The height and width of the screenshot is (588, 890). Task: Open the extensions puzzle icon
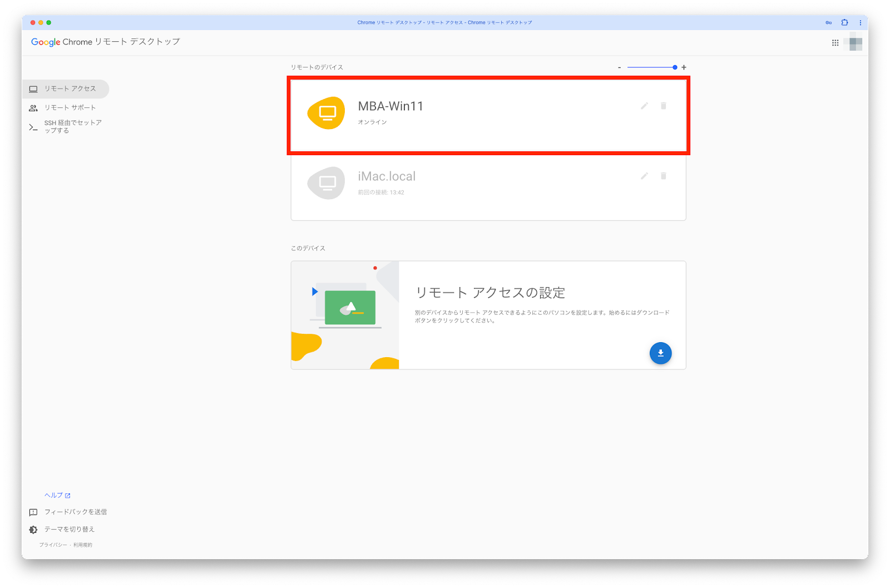844,23
